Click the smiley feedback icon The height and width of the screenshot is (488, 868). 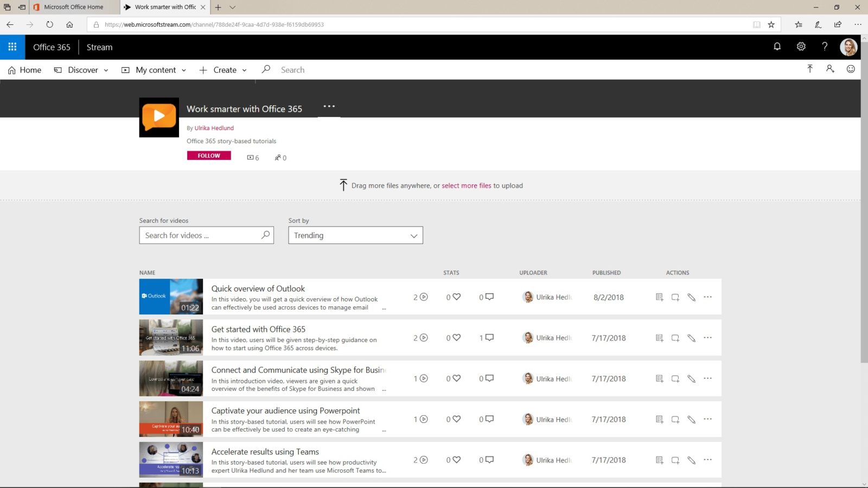pyautogui.click(x=851, y=69)
